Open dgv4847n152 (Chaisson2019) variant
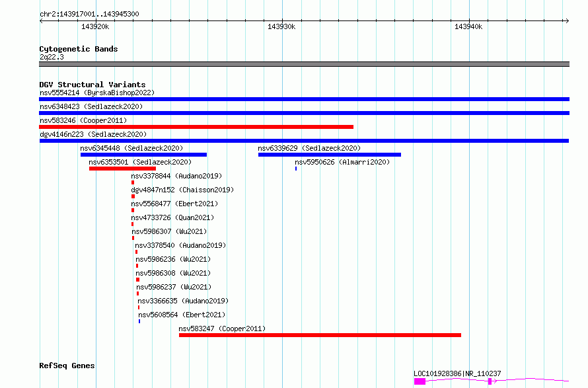 (x=182, y=190)
